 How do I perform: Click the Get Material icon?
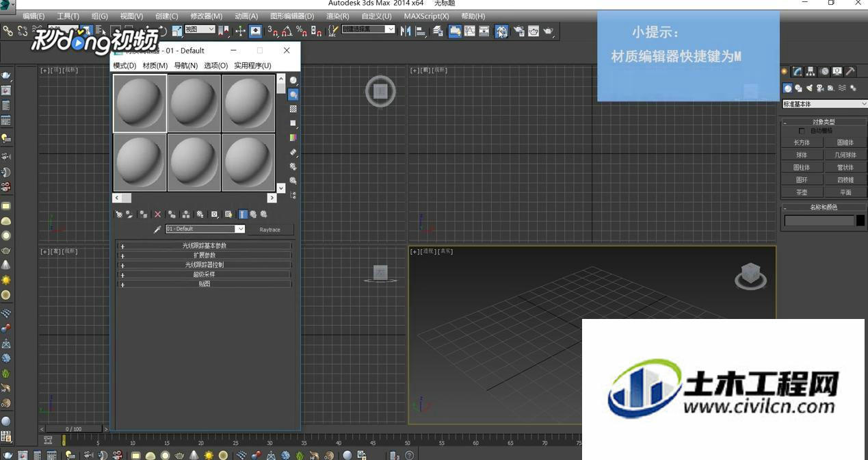[118, 214]
